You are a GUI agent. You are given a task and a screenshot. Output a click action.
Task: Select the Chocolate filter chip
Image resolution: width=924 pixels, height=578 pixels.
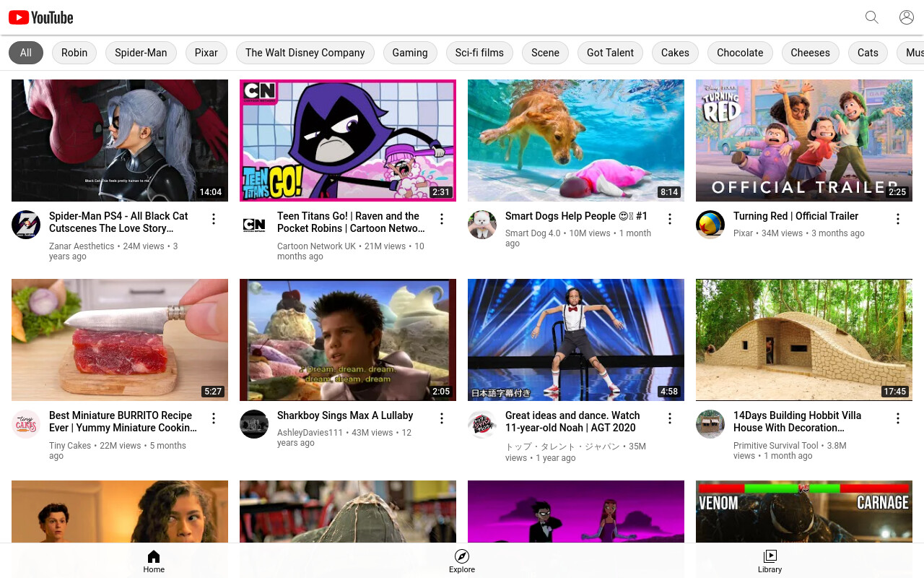point(740,53)
